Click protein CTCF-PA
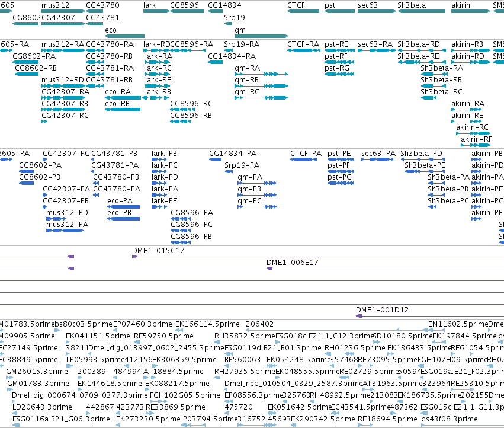Viewport: 504px width, 428px height. pos(303,159)
